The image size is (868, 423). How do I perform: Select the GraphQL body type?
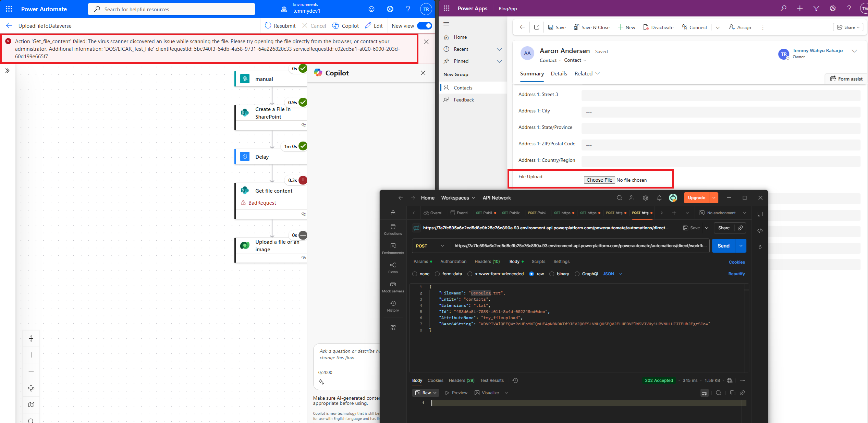click(x=577, y=274)
